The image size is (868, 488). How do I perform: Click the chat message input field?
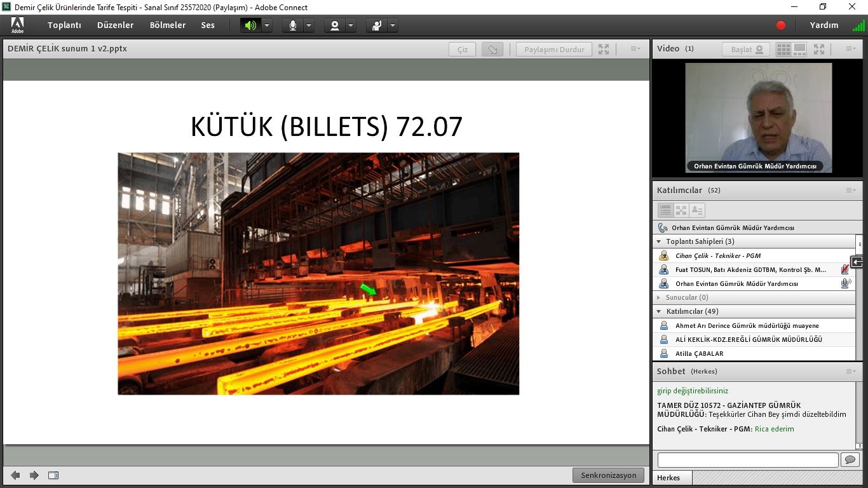pos(747,459)
